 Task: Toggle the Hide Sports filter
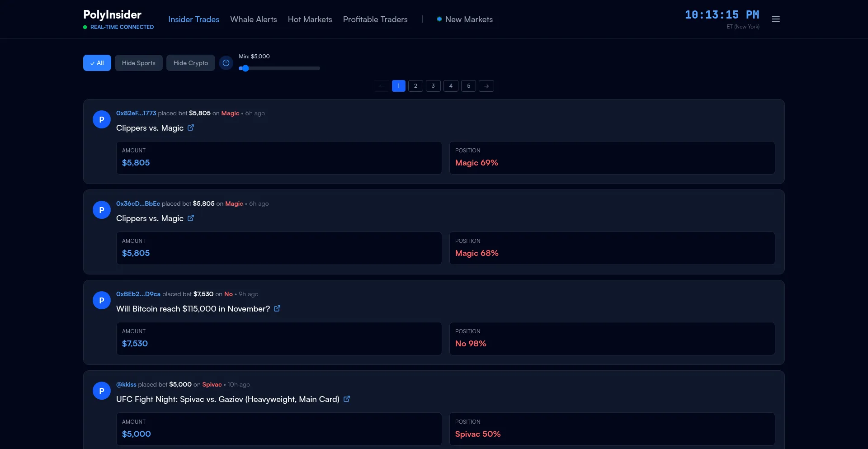(x=138, y=63)
